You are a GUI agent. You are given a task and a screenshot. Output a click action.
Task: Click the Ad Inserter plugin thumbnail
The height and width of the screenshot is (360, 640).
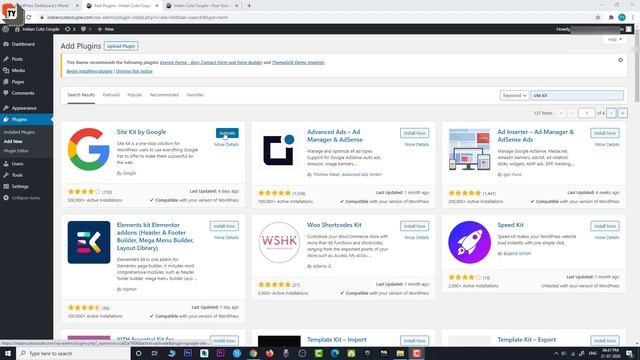[469, 150]
